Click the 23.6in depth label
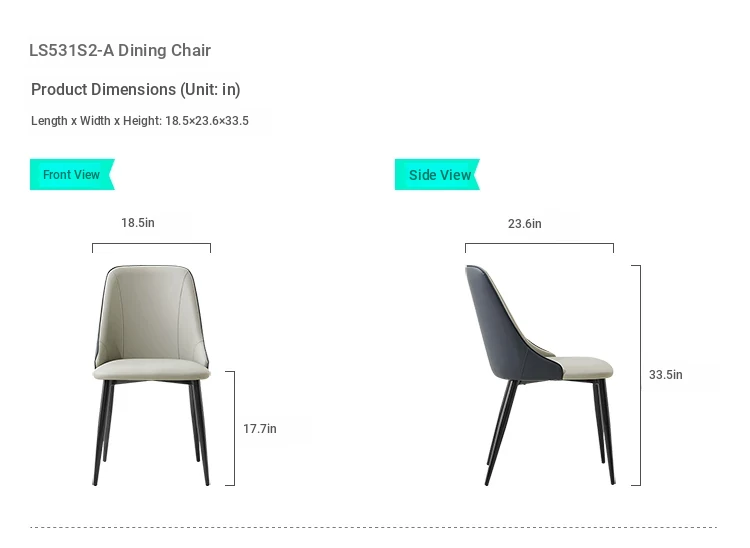 coord(524,224)
